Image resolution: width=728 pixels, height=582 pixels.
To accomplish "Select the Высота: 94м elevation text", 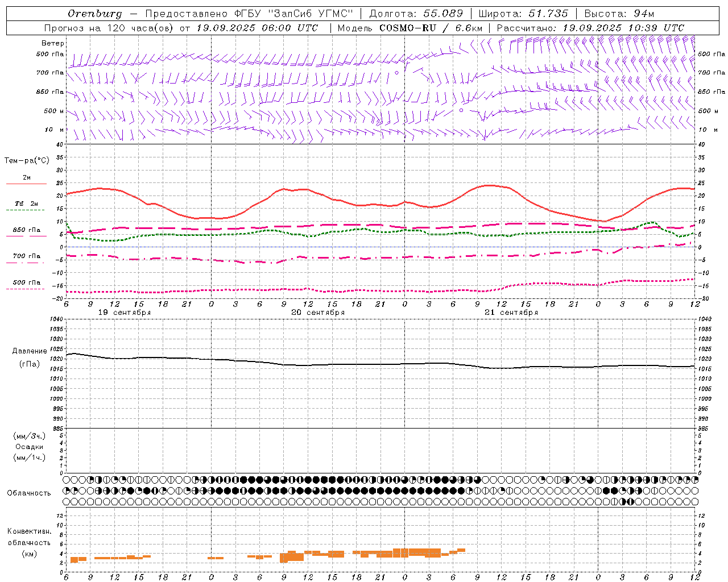I will pyautogui.click(x=619, y=14).
